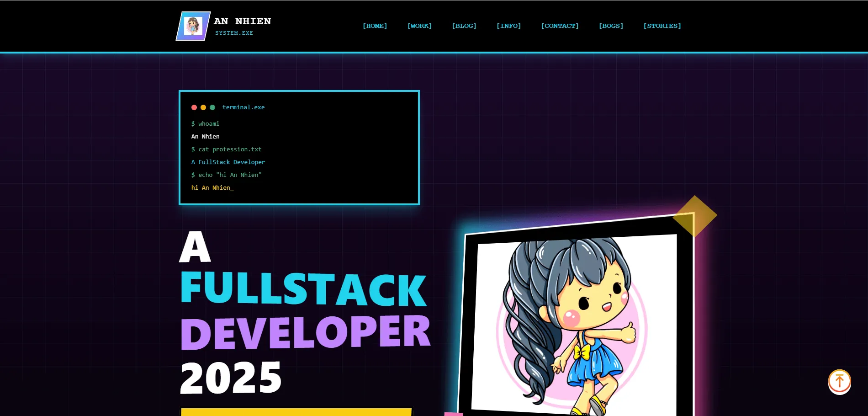Open the [BOGS] menu item
This screenshot has height=416, width=868.
coord(611,26)
